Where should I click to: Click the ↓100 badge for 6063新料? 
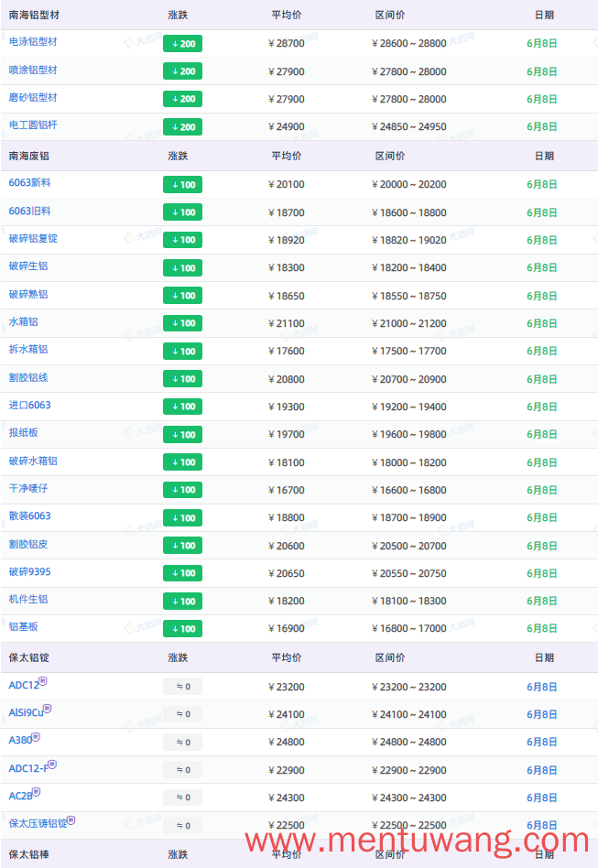pos(183,185)
